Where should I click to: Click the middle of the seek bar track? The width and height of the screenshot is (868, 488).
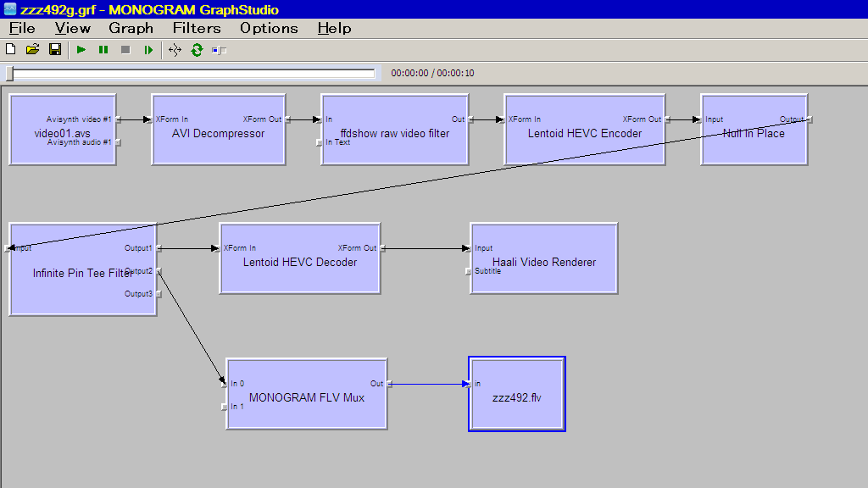coord(192,73)
